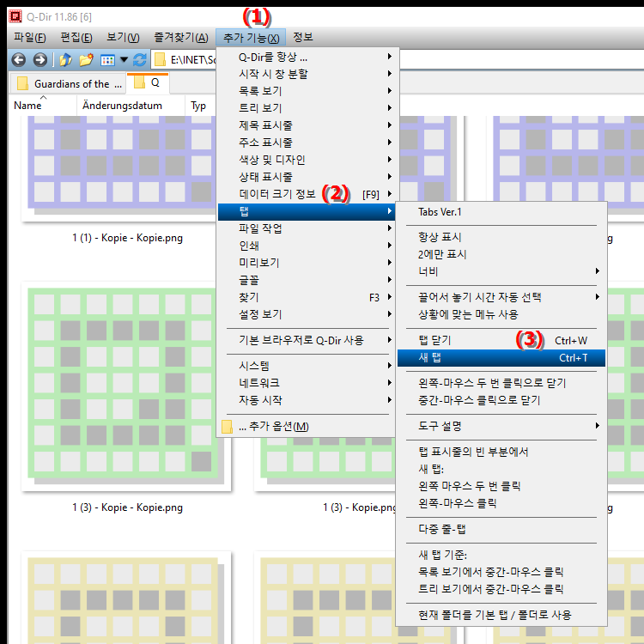Open the 파일 작업 submenu
Image resolution: width=644 pixels, height=644 pixels.
[306, 228]
